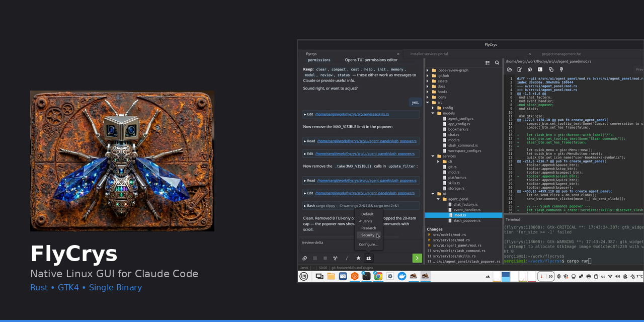Viewport: 644px width, 322px height.
Task: Select the star favorites icon near the message box
Action: click(x=358, y=258)
